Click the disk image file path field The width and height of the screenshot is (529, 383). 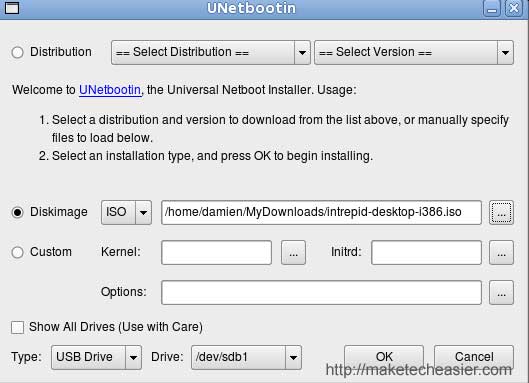(321, 212)
